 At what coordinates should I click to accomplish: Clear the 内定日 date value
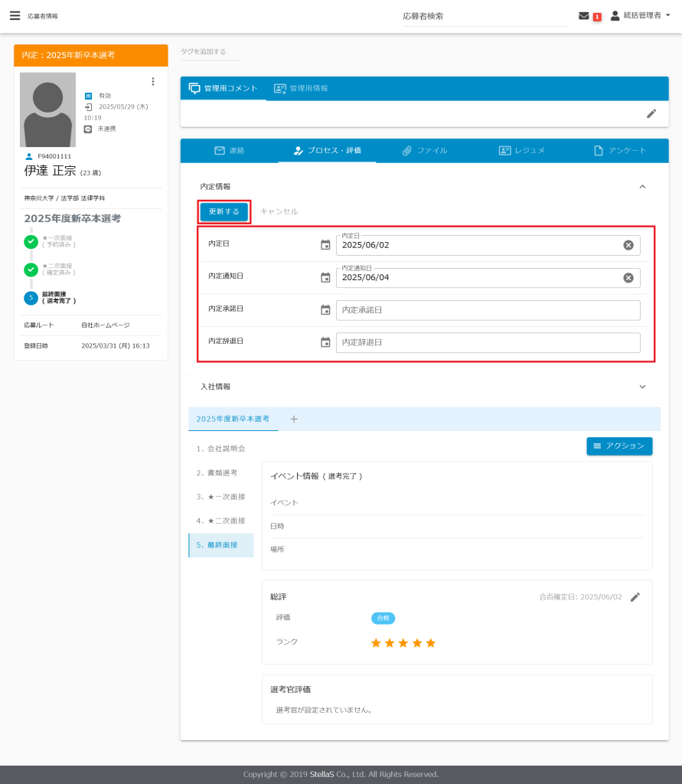coord(628,245)
